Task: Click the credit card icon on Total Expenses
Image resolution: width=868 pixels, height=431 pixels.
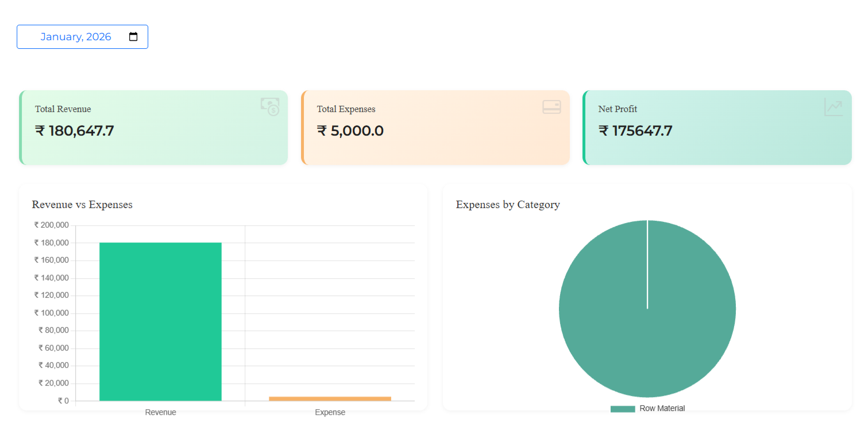Action: pyautogui.click(x=551, y=107)
